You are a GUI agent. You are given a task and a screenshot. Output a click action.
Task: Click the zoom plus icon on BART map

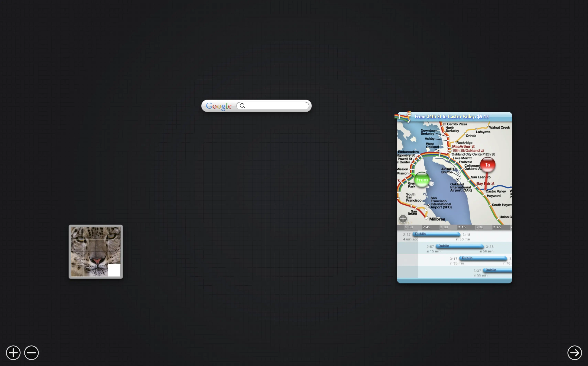click(403, 219)
